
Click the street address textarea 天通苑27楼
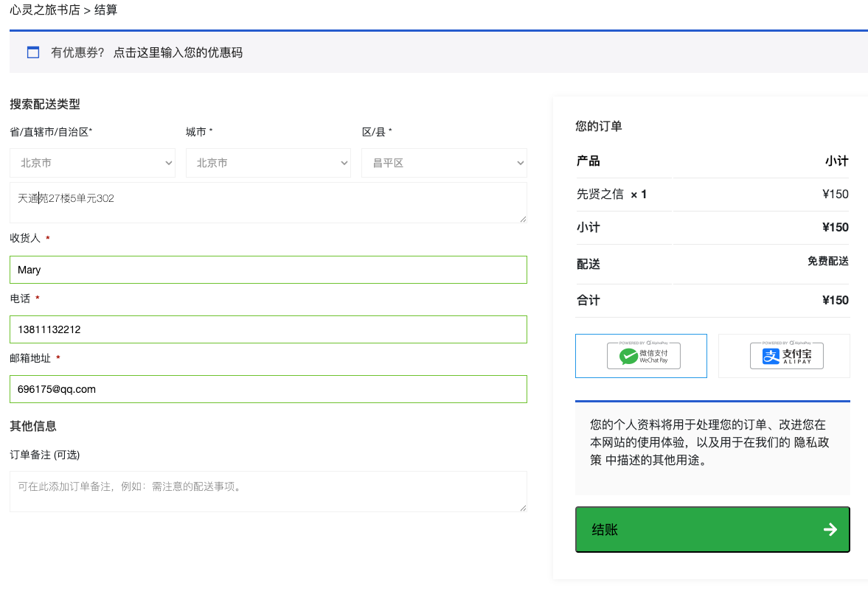[x=268, y=203]
